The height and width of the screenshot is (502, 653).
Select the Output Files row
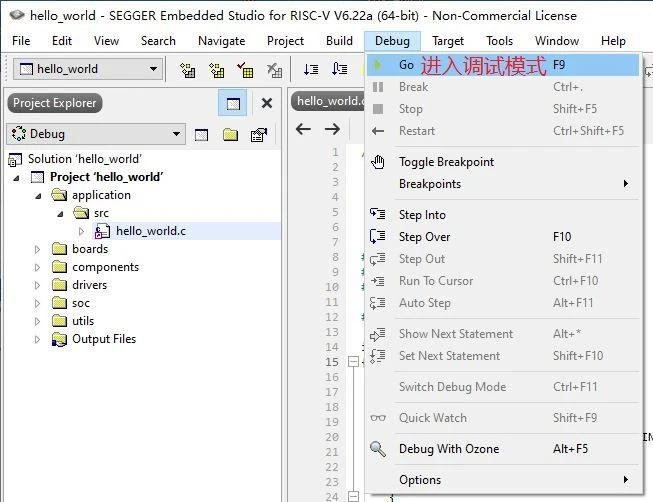(x=104, y=339)
